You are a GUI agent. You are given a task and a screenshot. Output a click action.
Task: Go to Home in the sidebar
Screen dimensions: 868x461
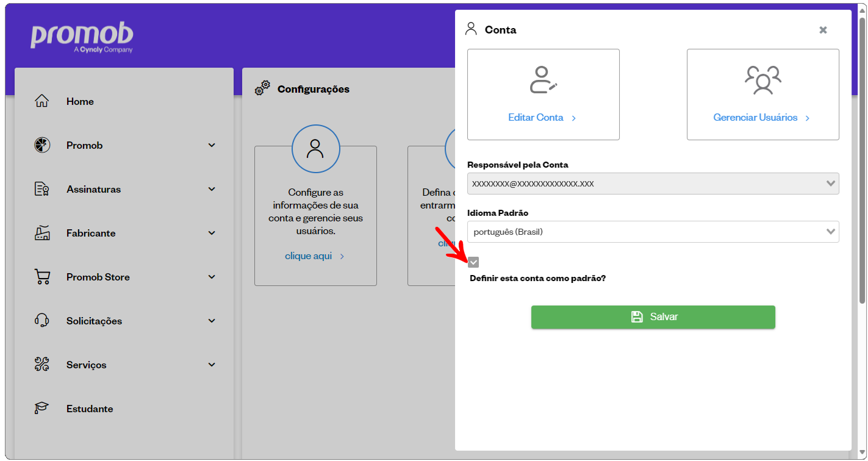click(x=80, y=102)
